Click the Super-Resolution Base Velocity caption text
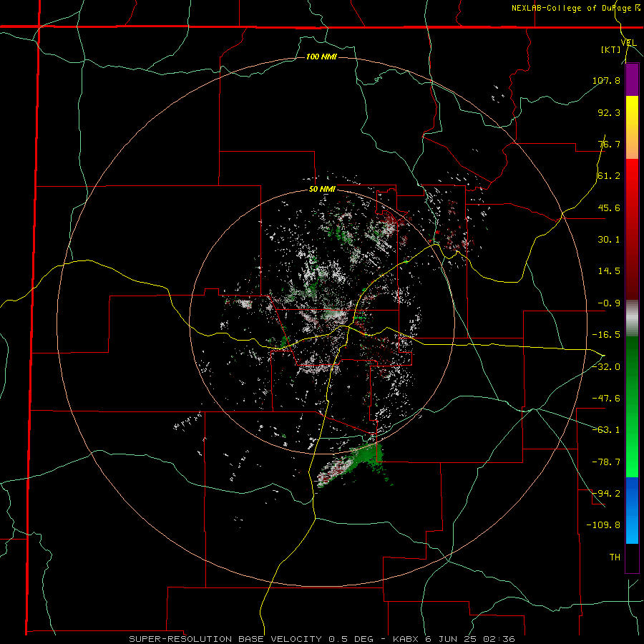644x644 pixels. point(321,639)
